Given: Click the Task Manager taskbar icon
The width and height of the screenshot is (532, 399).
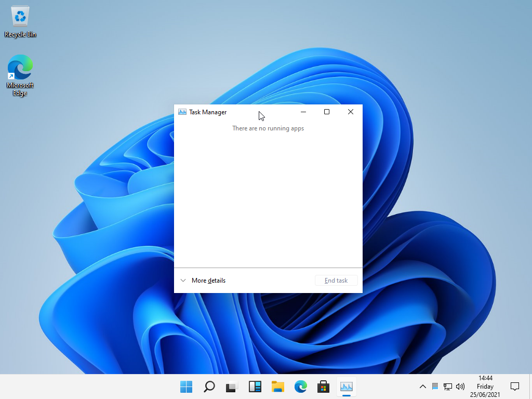Looking at the screenshot, I should point(347,387).
